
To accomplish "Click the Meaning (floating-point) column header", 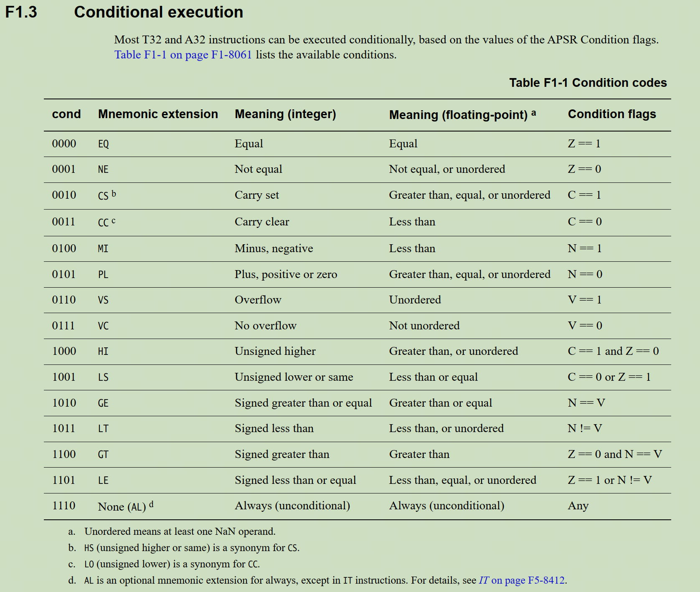I will tap(462, 114).
